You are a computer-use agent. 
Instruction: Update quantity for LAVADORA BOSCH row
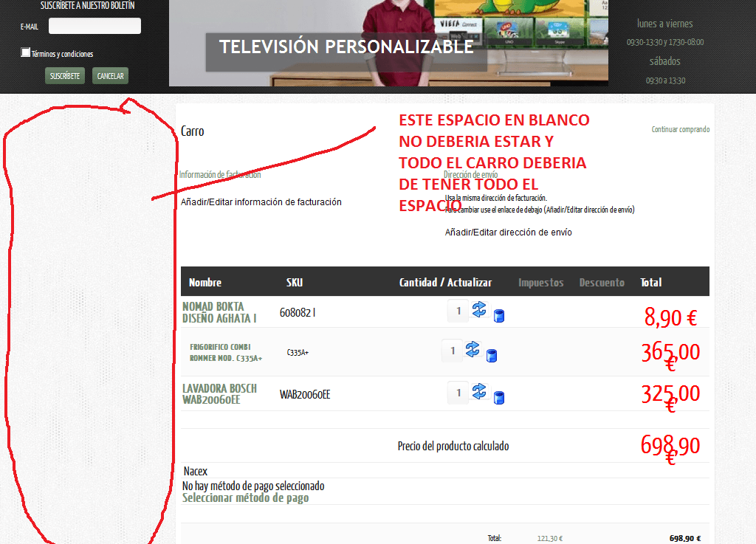click(479, 390)
